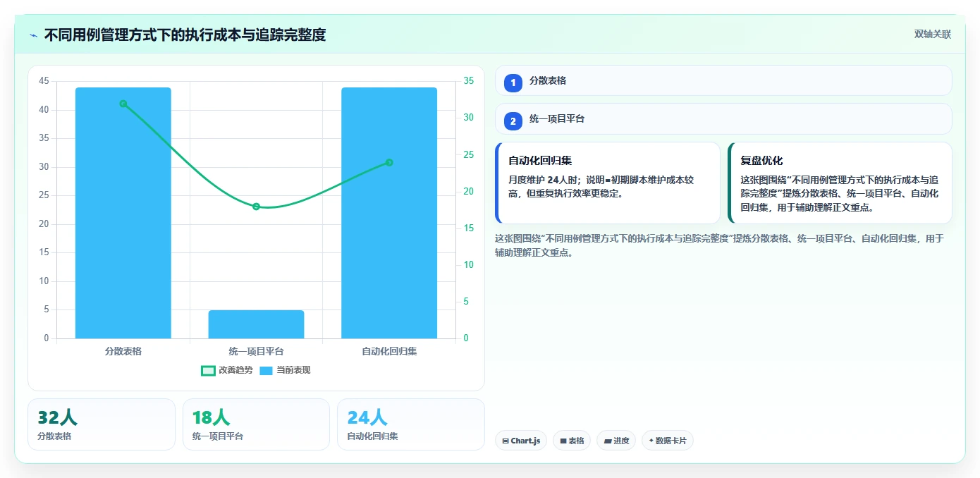Screen dimensions: 980x478
Task: Open the numbered item 1 分散表格
Action: (x=723, y=80)
